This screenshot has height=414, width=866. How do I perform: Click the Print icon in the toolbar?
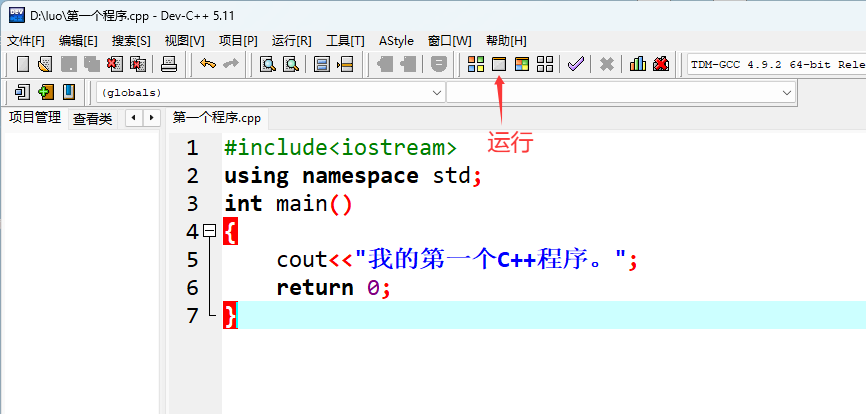tap(169, 65)
